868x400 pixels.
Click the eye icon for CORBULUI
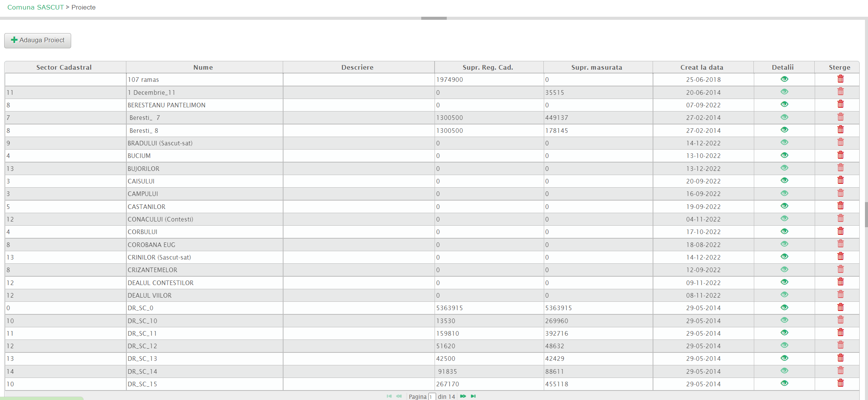coord(784,231)
